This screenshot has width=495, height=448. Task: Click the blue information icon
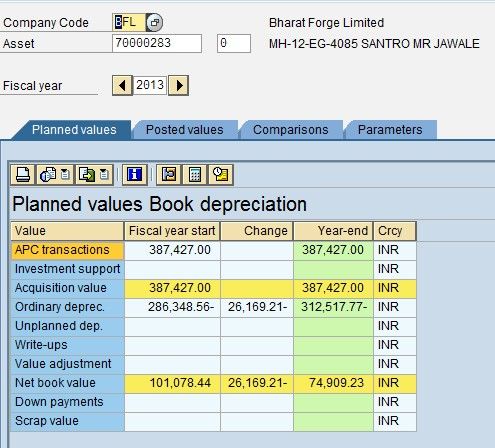coord(135,174)
